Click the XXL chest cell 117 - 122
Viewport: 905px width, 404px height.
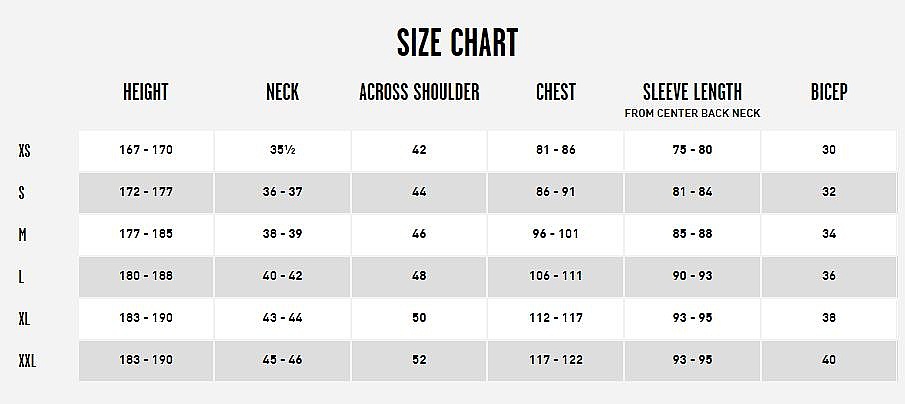556,360
